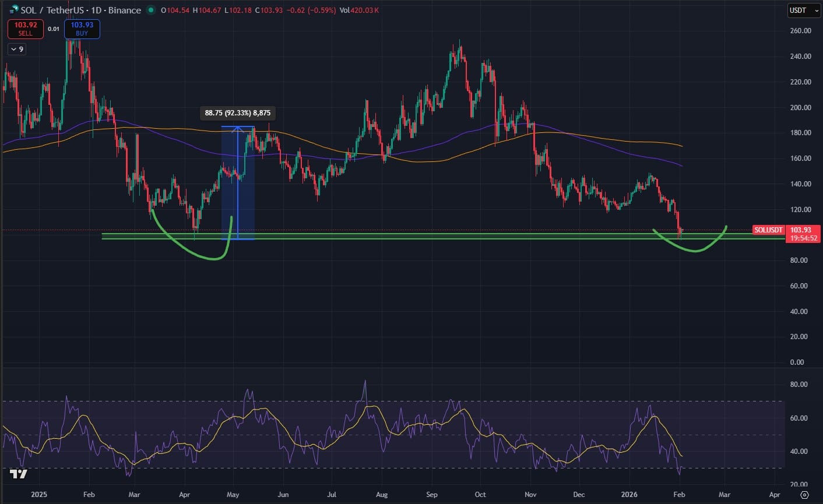Click the SOL coin logo icon
The height and width of the screenshot is (504, 823).
(14, 10)
